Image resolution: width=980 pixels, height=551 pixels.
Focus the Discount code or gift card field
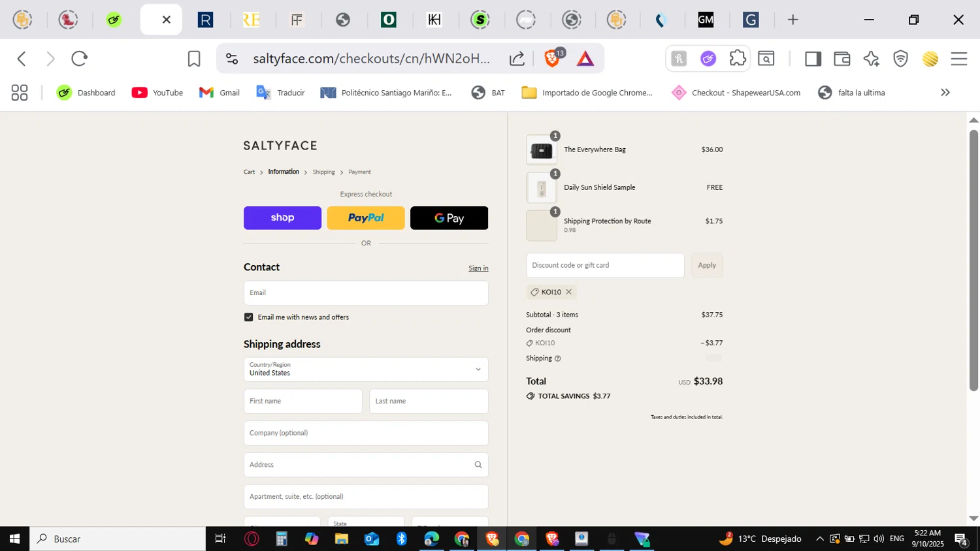click(x=605, y=266)
